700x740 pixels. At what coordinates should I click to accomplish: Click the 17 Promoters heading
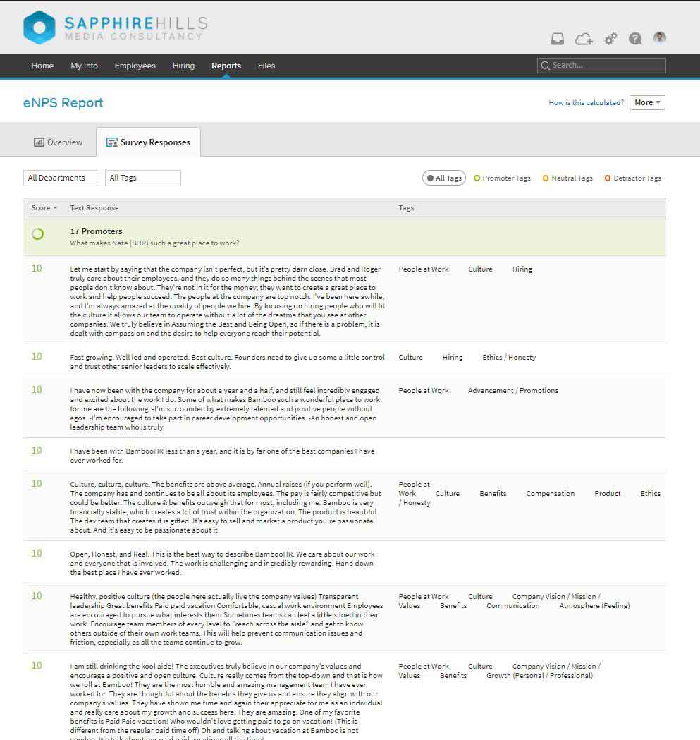click(97, 231)
